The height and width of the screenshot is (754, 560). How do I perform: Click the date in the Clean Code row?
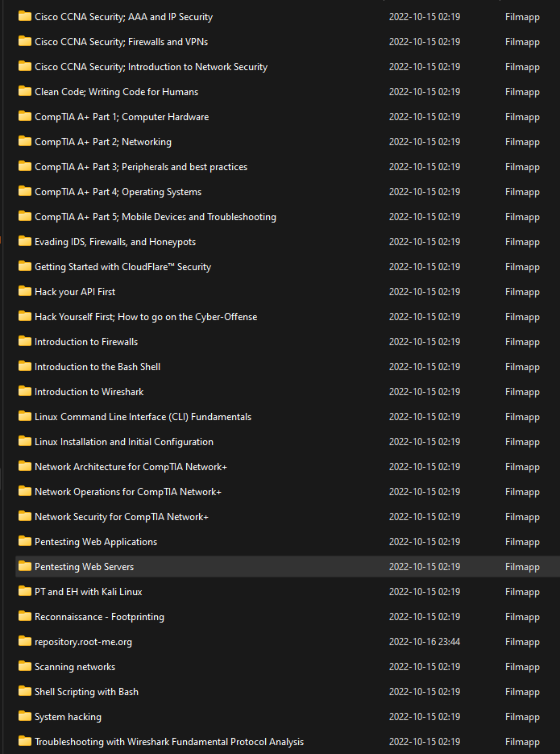click(425, 92)
